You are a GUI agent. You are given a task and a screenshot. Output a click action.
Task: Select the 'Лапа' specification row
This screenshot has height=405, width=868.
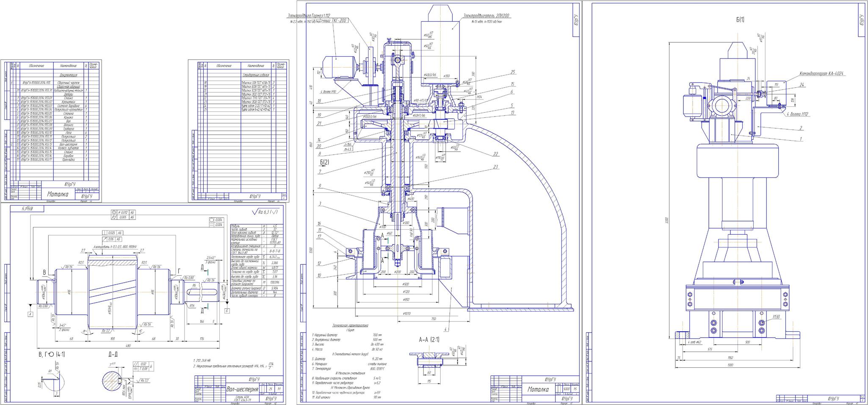[55, 133]
